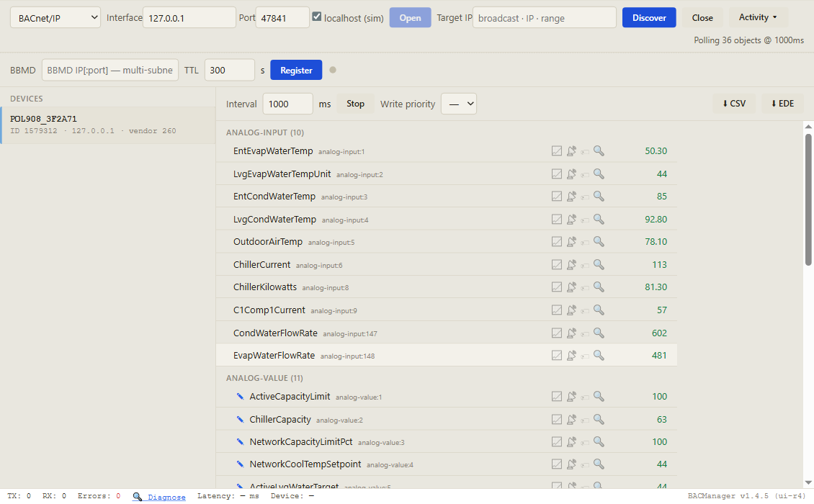Focus the TTL seconds field
The height and width of the screenshot is (504, 814).
coord(230,70)
